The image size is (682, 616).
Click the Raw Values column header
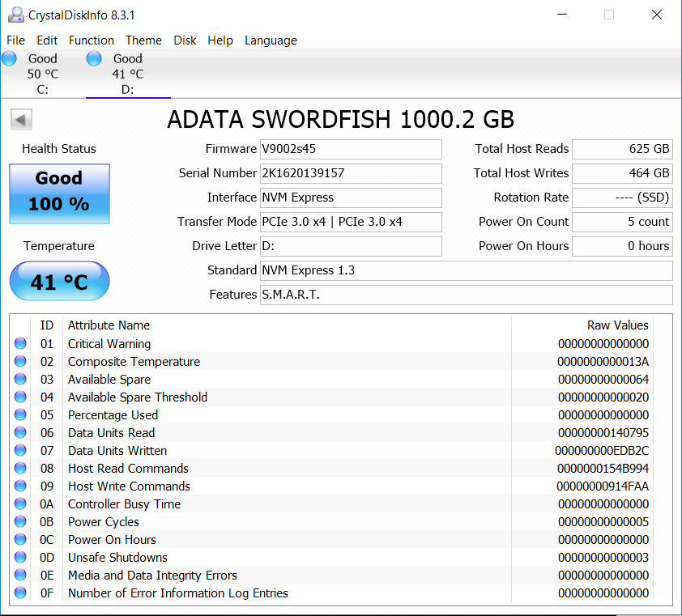tap(617, 325)
